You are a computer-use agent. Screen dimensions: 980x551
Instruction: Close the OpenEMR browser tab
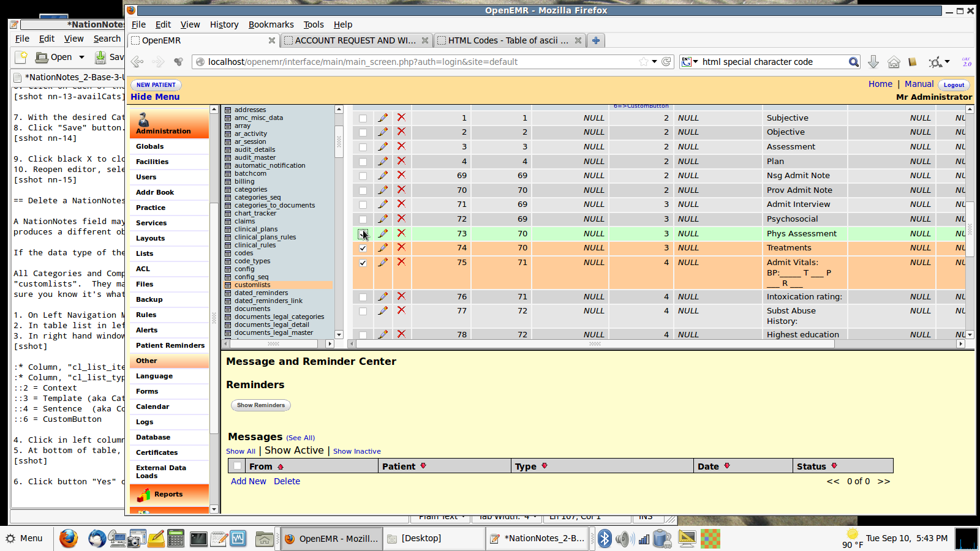272,40
